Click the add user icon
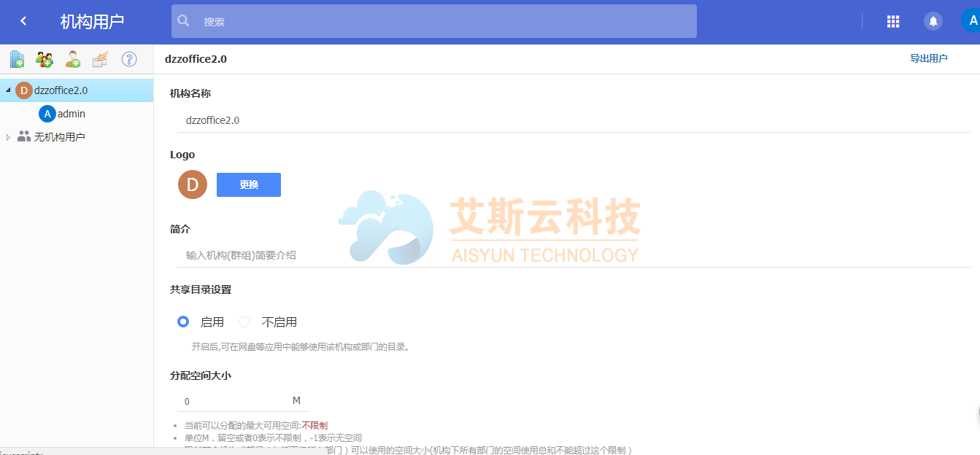The image size is (980, 455). click(x=73, y=59)
